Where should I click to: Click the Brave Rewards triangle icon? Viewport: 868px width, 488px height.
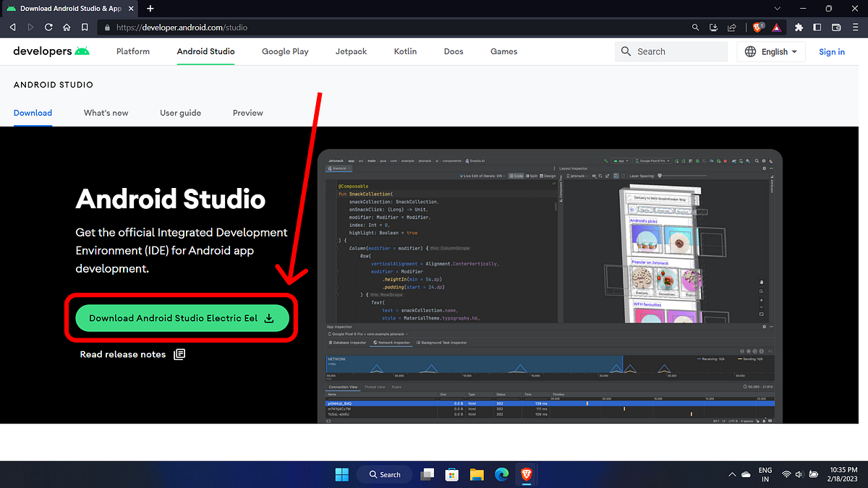(775, 27)
